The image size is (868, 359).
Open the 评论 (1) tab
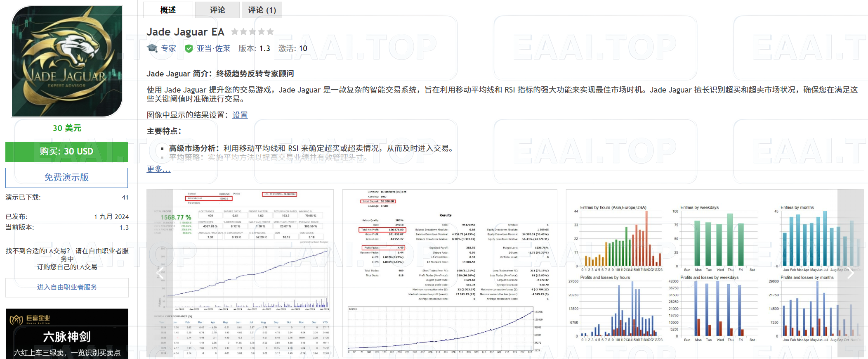[262, 10]
